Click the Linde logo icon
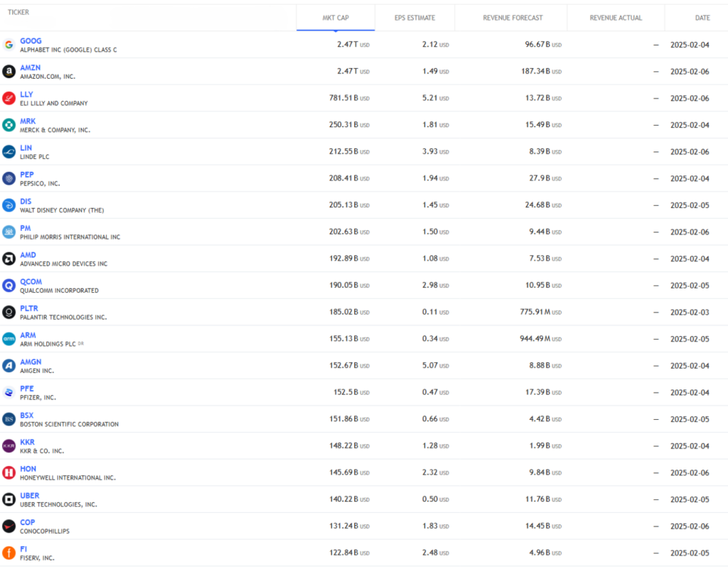Image resolution: width=728 pixels, height=574 pixels. click(x=9, y=152)
